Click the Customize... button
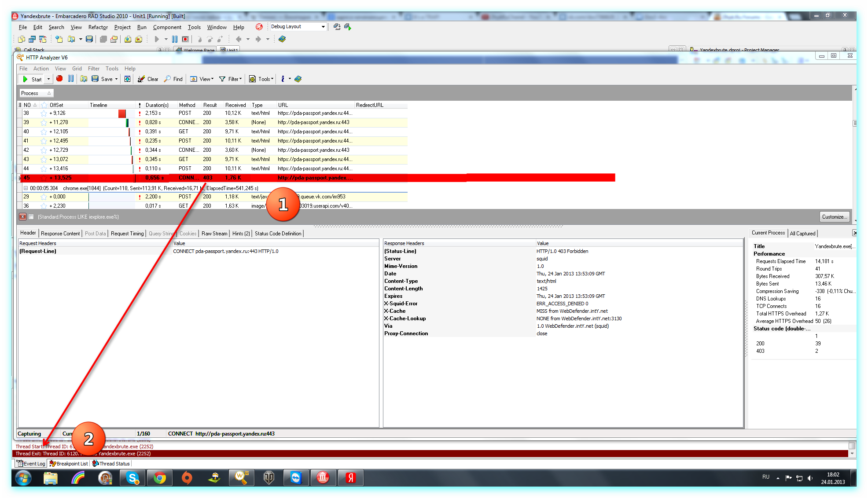The width and height of the screenshot is (868, 498). [x=834, y=217]
